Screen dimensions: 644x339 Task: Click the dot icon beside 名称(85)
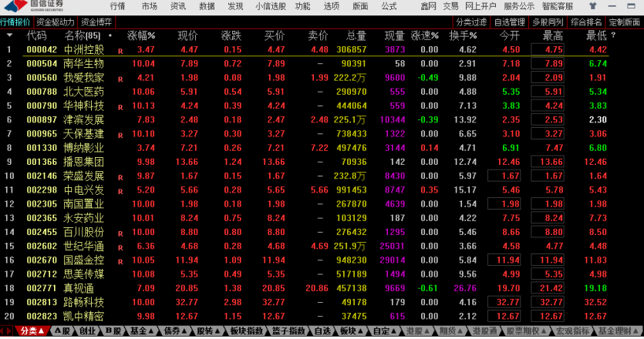click(x=110, y=36)
